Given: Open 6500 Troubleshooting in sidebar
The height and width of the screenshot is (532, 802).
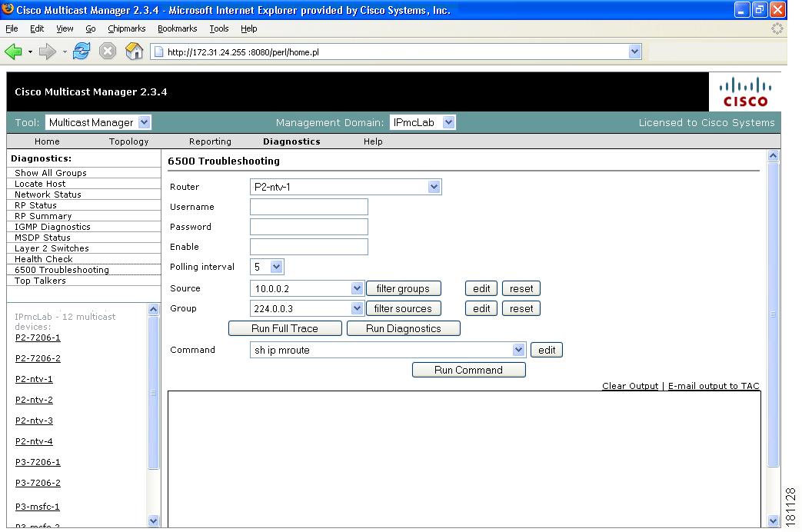Looking at the screenshot, I should (x=62, y=270).
